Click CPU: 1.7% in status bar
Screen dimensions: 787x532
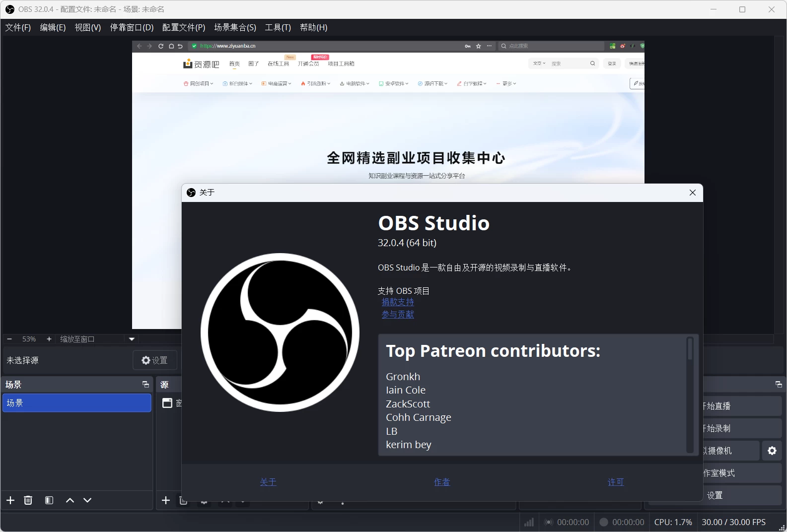click(x=673, y=522)
